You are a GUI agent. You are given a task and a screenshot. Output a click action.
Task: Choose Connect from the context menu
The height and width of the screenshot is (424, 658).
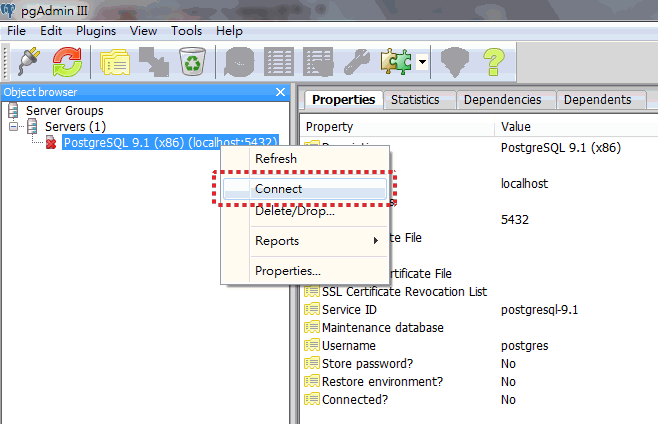point(305,189)
